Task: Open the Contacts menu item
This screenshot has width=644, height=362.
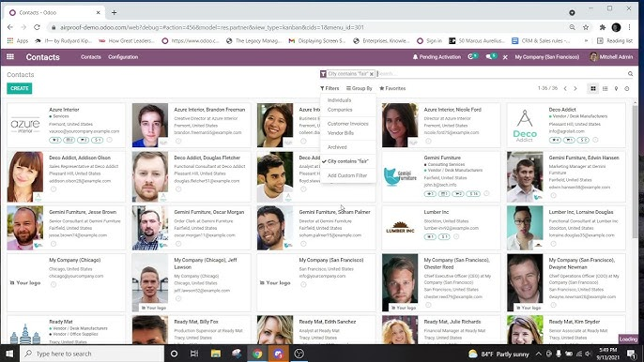Action: pyautogui.click(x=91, y=57)
